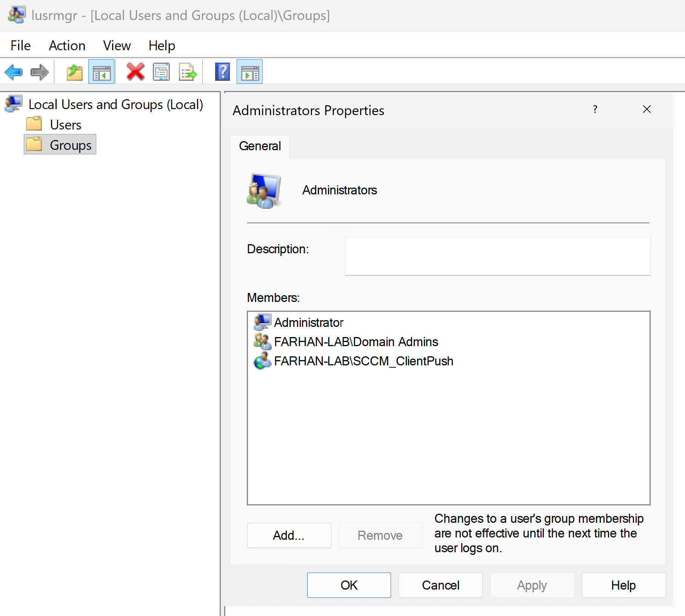Toggle the Show/Hide Console Tree icon
Image resolution: width=685 pixels, height=616 pixels.
tap(102, 72)
